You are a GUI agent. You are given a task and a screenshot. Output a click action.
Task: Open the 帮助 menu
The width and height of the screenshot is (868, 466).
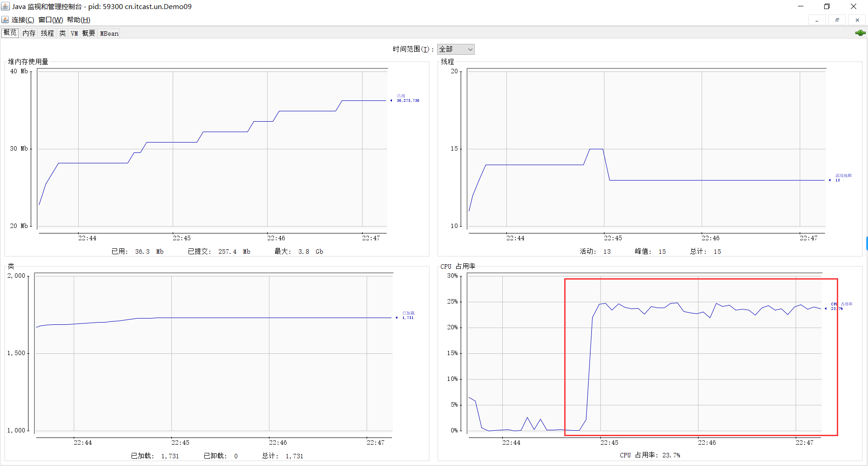(x=79, y=20)
